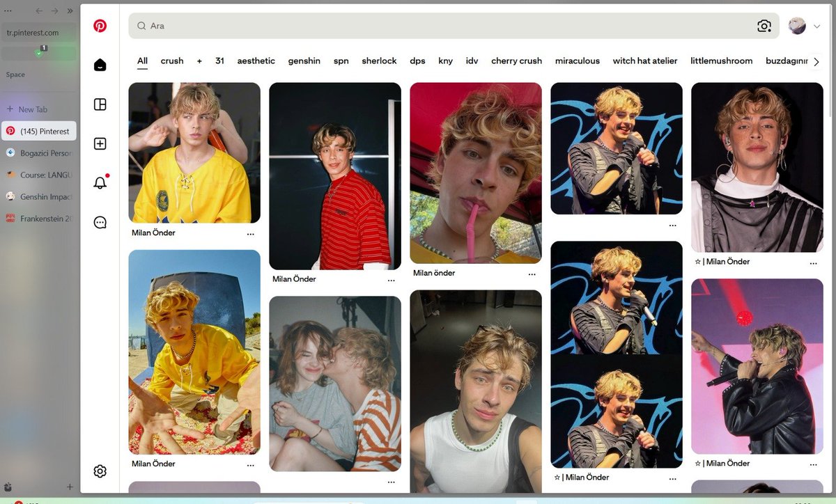Open more options for the beach rug pin

[x=251, y=464]
